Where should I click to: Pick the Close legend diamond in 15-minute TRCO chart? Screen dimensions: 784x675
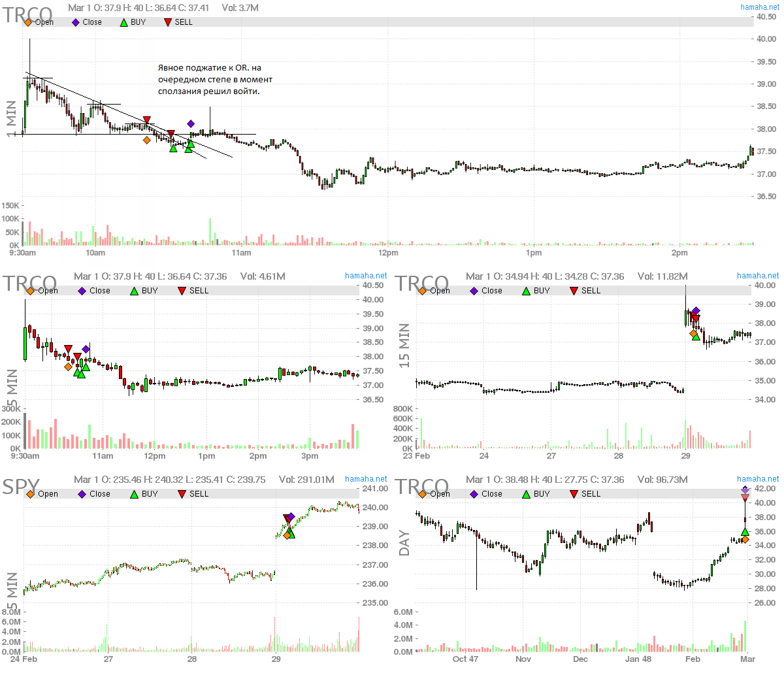(474, 291)
